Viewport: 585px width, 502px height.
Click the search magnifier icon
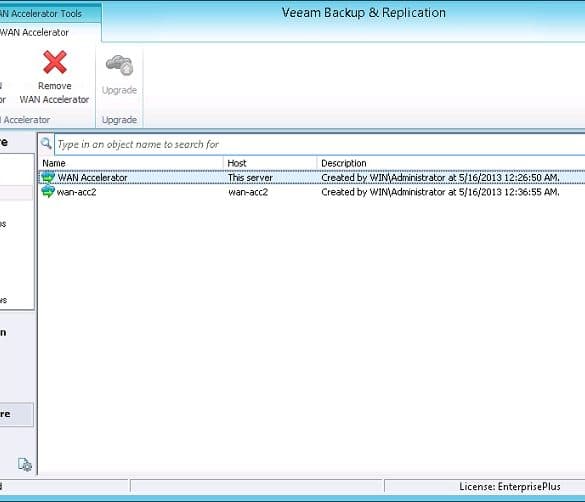46,143
